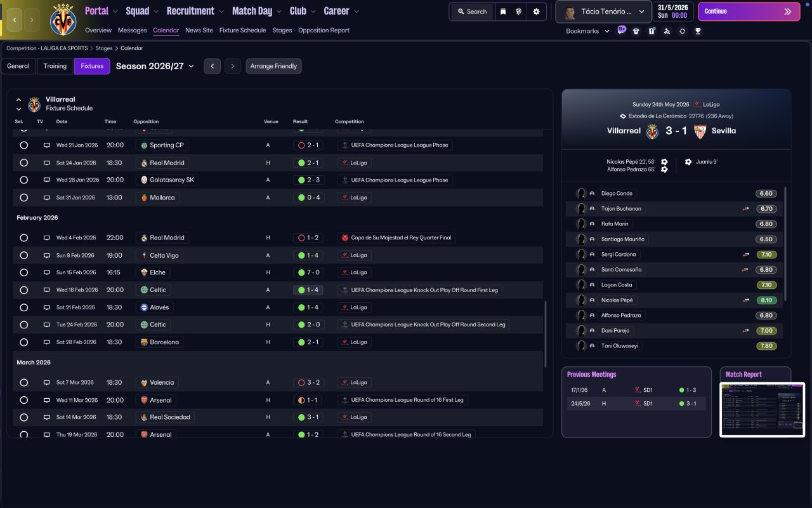Click the fixture list vertical scrollbar
The width and height of the screenshot is (812, 508).
click(545, 333)
